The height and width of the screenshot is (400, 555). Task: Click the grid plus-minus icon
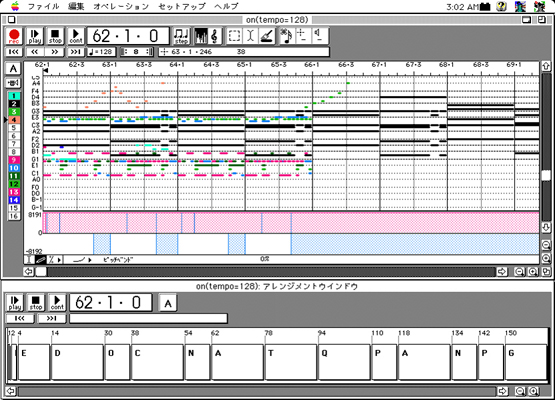pos(302,36)
